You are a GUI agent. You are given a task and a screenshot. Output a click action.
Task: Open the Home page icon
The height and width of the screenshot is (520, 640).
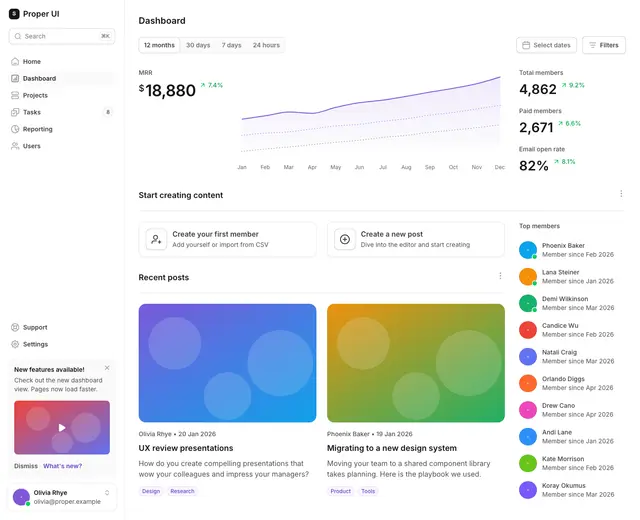[15, 62]
